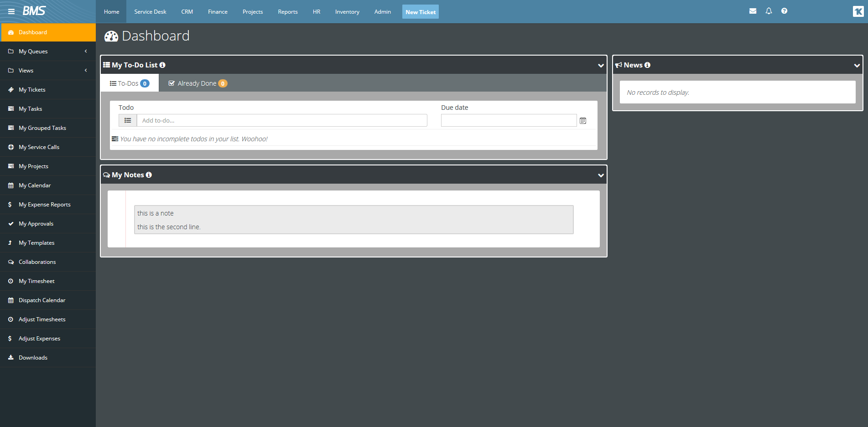Click the info icon beside the News header
The width and height of the screenshot is (868, 427).
(648, 65)
